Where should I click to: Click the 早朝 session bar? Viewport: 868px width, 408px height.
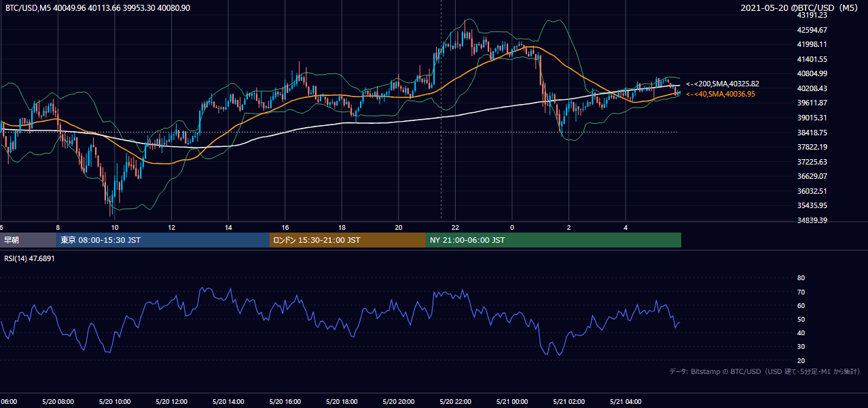28,240
